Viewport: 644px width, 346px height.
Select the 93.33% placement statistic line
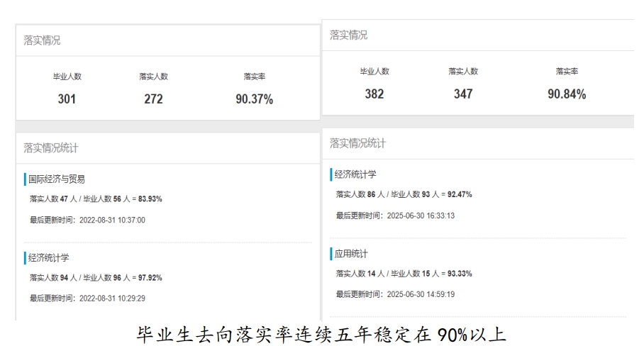[x=404, y=274]
